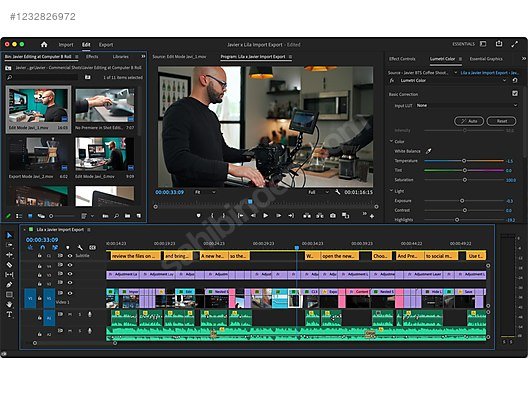Select the Pen tool
The width and height of the screenshot is (528, 396).
9,285
